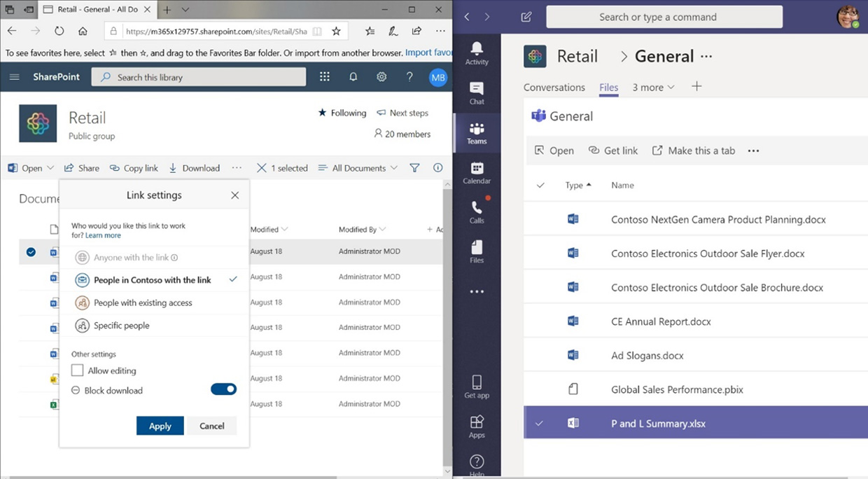This screenshot has height=479, width=868.
Task: Turn off the Block download toggle
Action: pos(223,389)
